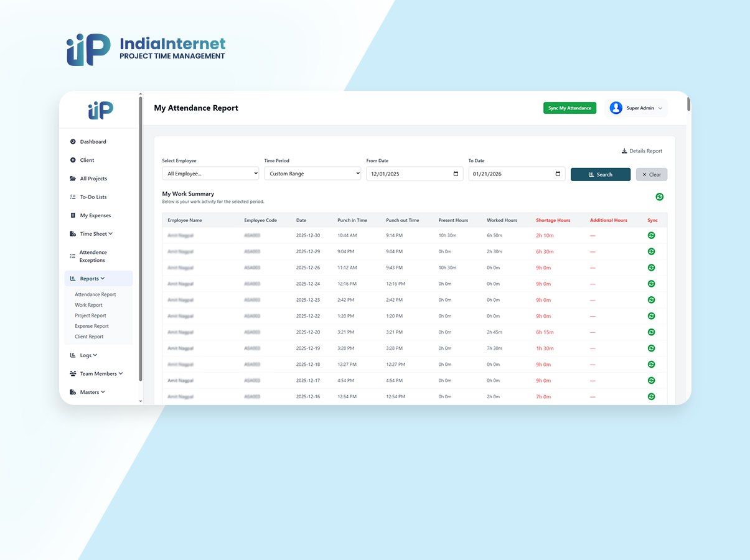
Task: Click the All Projects folder icon
Action: pyautogui.click(x=73, y=179)
